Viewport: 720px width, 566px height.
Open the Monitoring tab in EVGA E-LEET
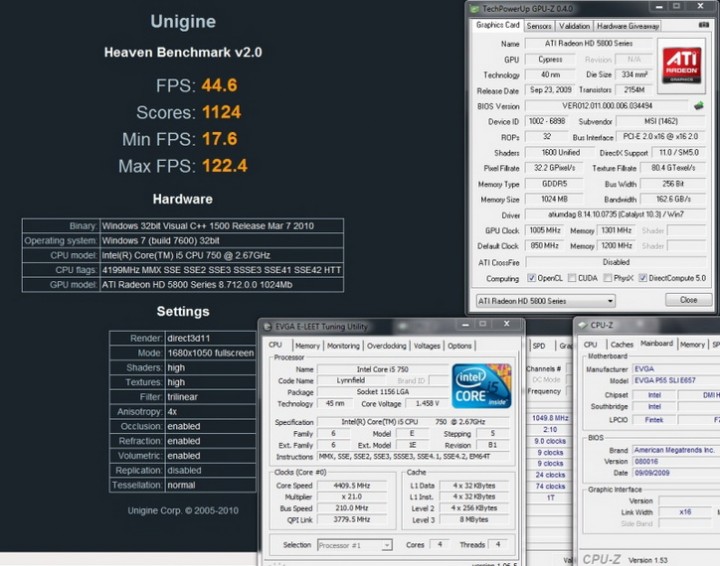coord(343,346)
